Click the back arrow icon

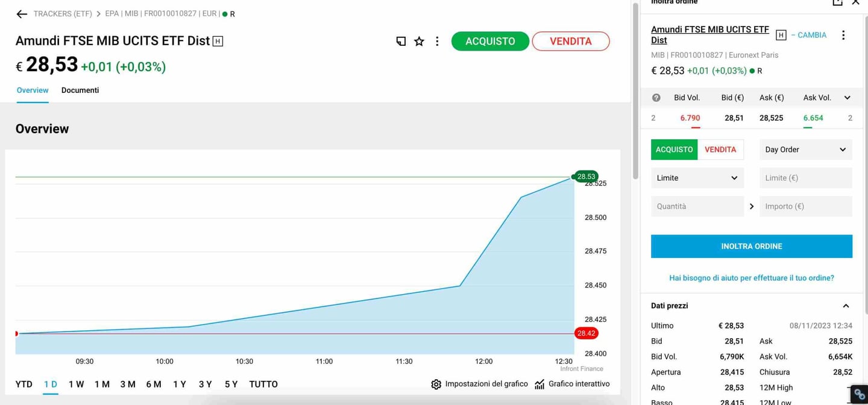(x=22, y=14)
